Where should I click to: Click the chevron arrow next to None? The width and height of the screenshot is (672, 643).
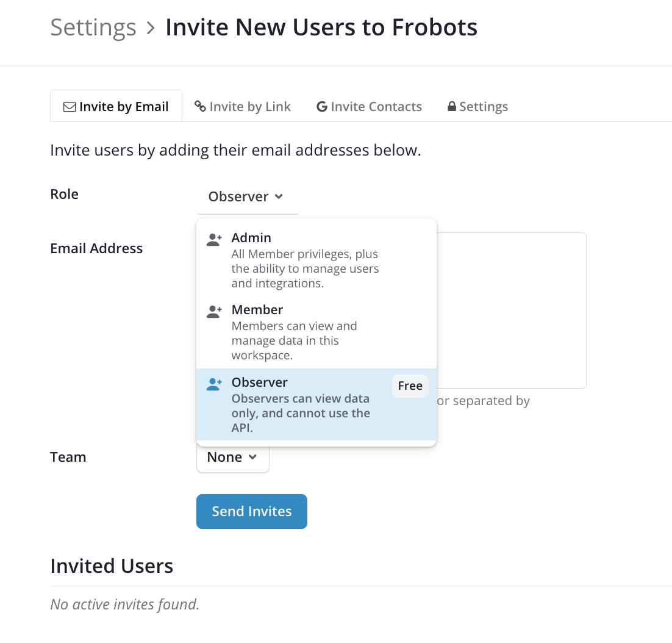[252, 458]
